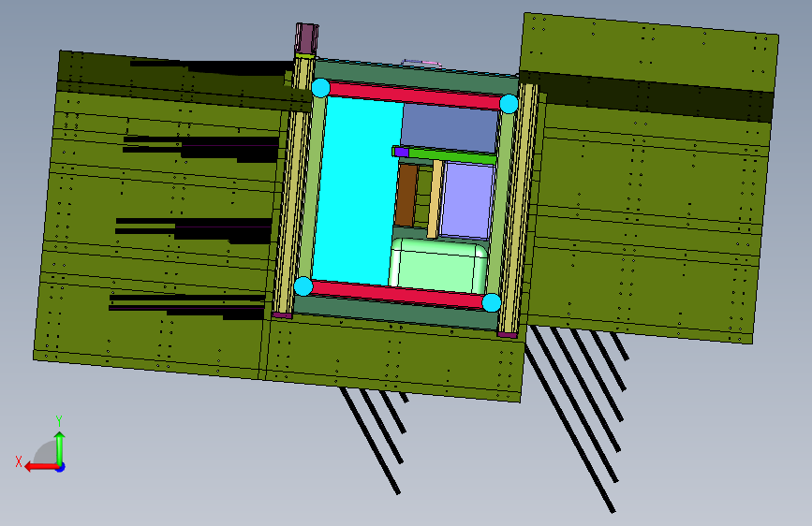Select the cyan circle at the upper-left frame corner
Screen dimensions: 812x526
[x=320, y=88]
